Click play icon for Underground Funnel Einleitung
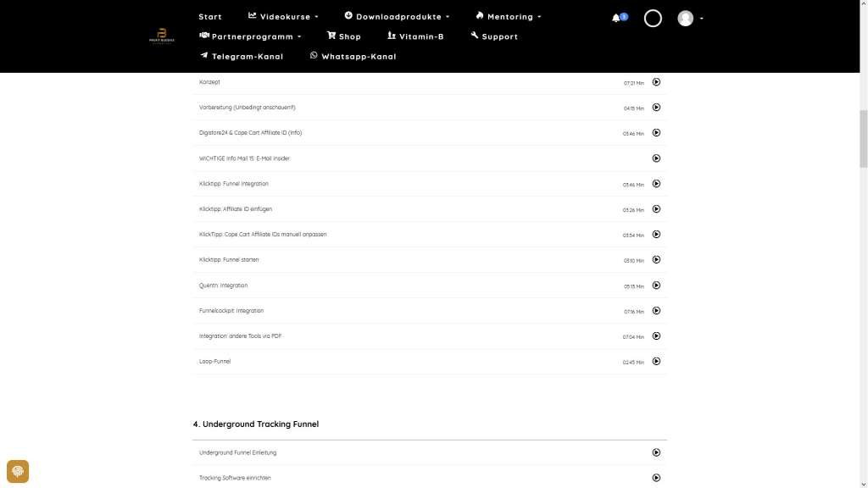 (656, 452)
